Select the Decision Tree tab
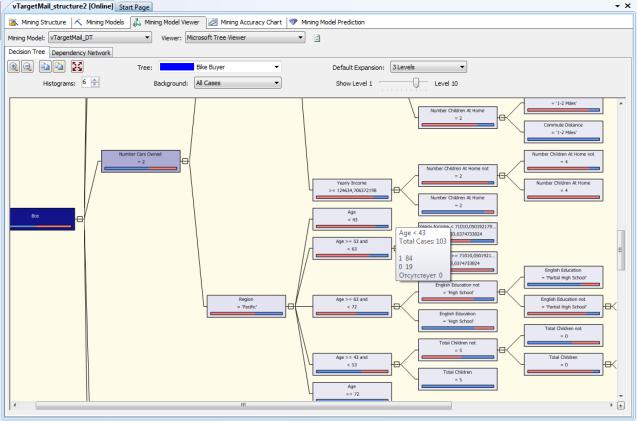 (27, 52)
